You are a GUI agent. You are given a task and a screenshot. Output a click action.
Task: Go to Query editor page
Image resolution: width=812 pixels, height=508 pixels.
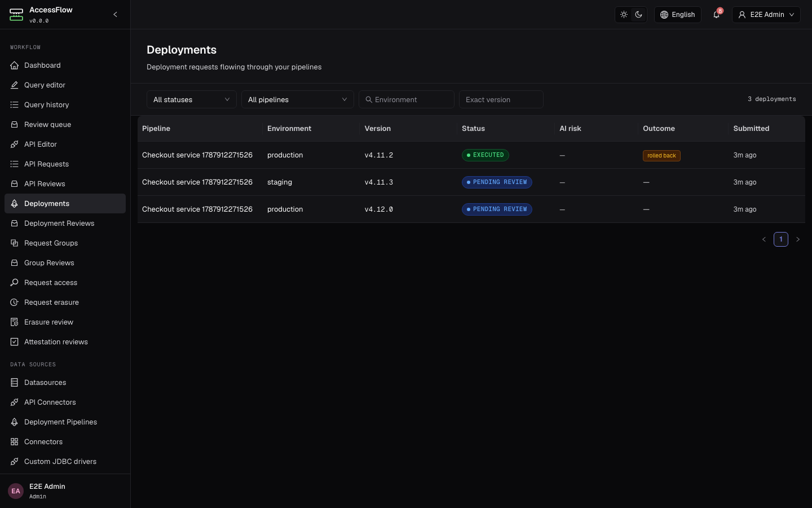pos(65,85)
